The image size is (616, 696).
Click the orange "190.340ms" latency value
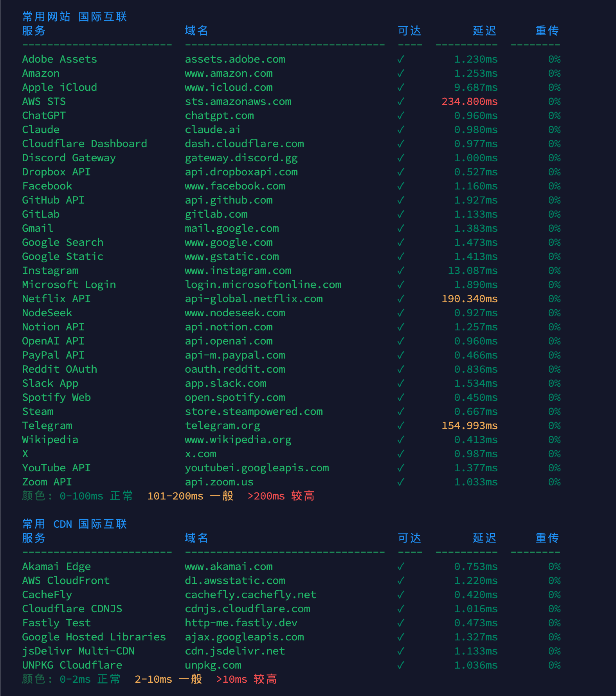click(x=470, y=299)
